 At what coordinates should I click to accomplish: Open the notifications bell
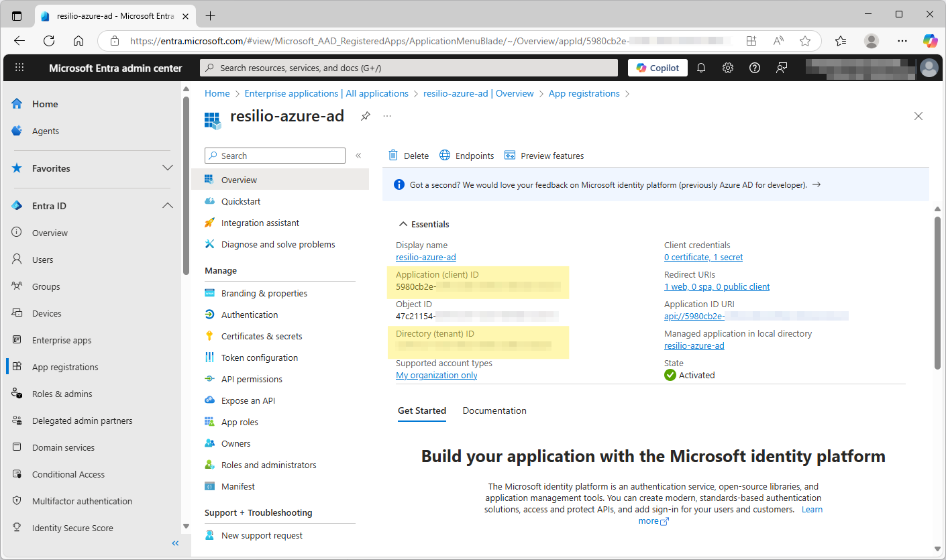700,67
